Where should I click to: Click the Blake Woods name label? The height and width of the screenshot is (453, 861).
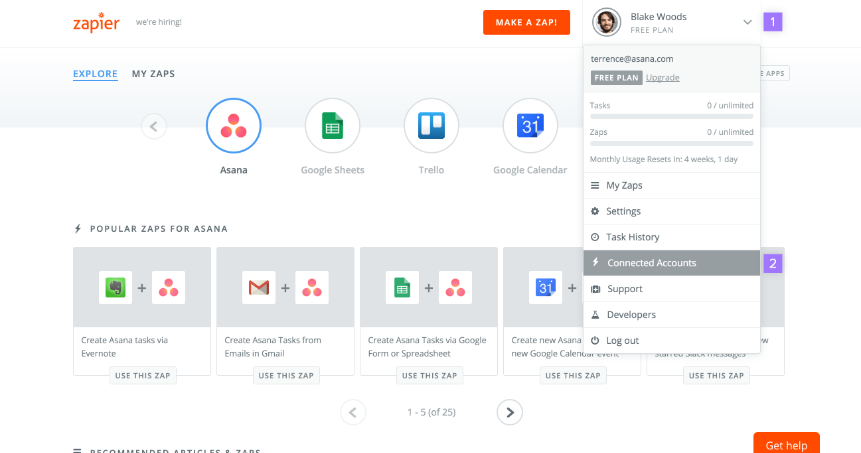pyautogui.click(x=658, y=16)
